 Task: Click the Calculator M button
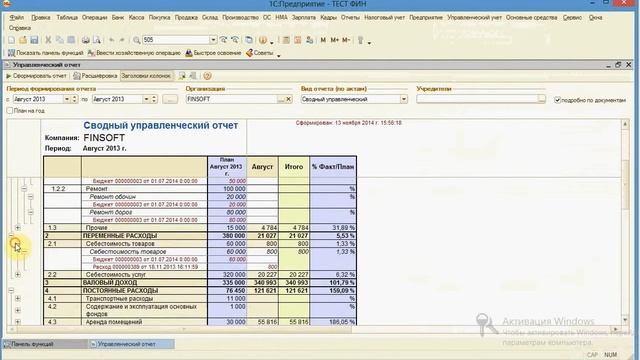click(323, 40)
